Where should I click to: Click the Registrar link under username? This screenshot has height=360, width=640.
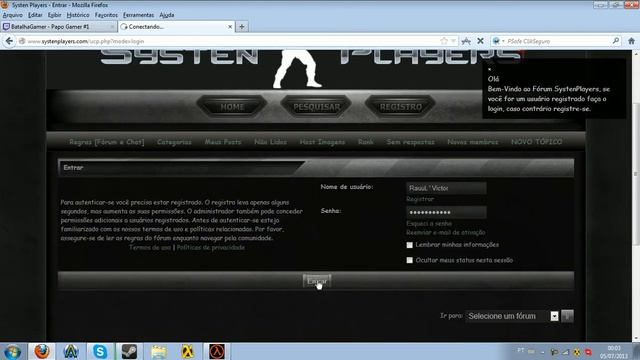tap(420, 199)
